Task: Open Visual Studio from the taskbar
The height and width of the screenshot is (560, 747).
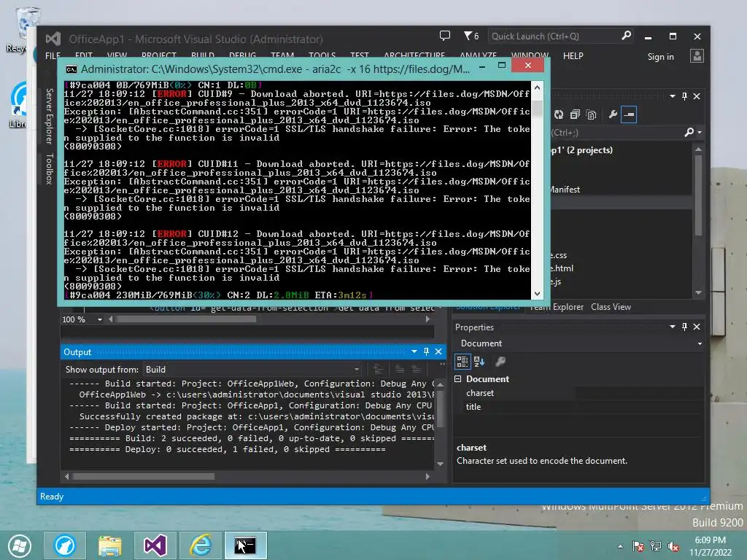Action: 155,545
